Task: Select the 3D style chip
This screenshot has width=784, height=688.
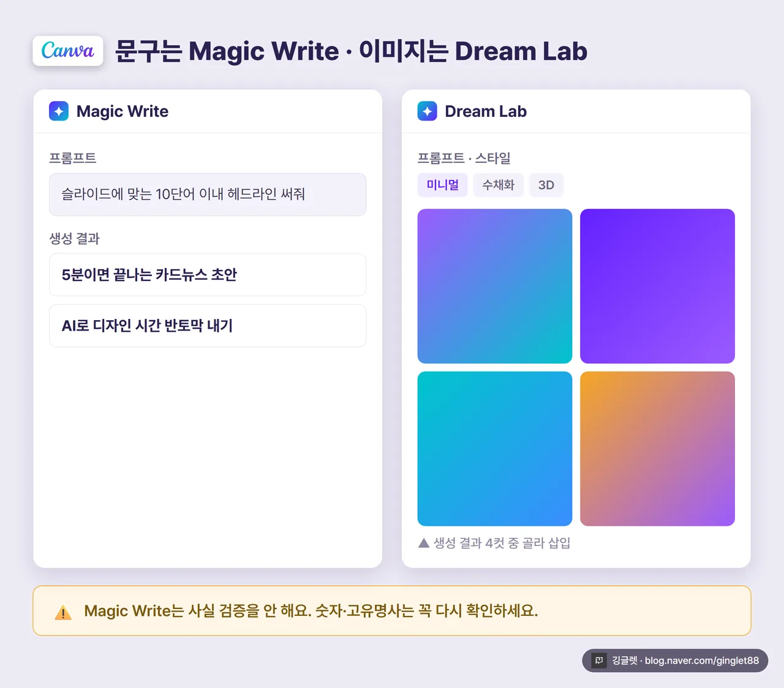Action: (x=546, y=185)
